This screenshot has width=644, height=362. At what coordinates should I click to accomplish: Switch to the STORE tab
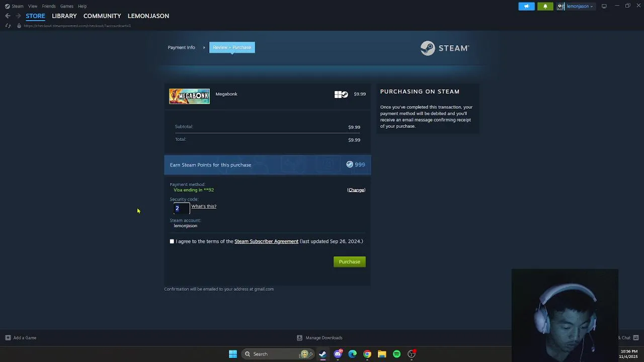click(x=35, y=16)
